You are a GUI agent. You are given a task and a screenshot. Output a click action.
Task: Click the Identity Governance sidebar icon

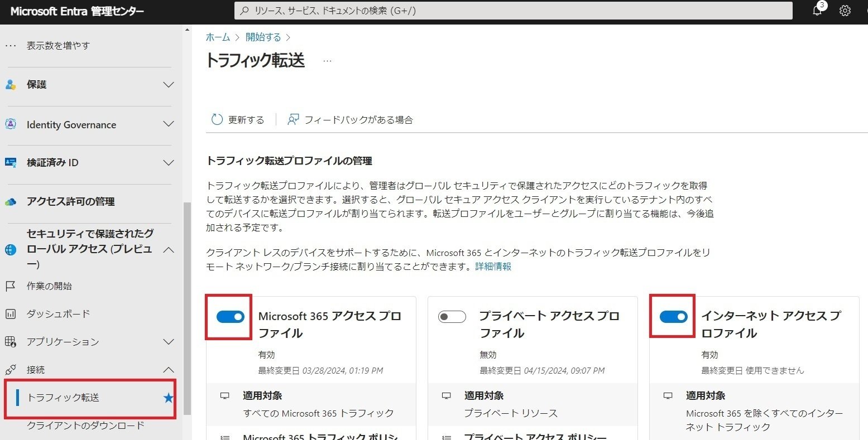[11, 124]
